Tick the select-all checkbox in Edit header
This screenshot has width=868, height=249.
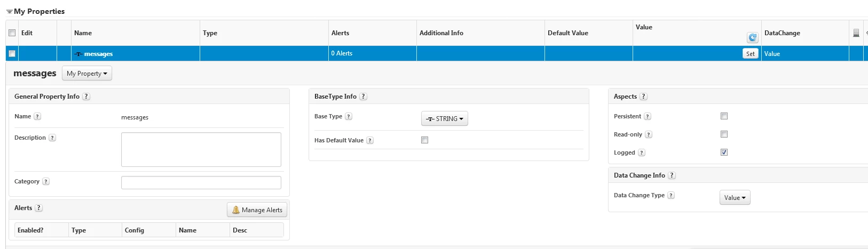(12, 33)
